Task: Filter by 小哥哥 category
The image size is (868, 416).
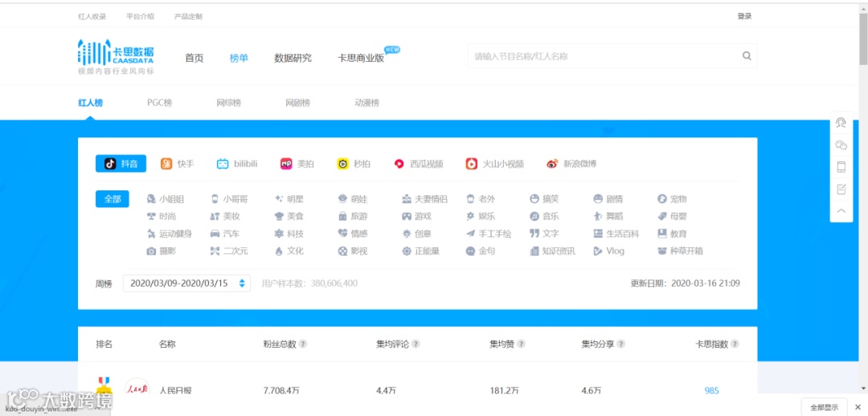Action: tap(229, 199)
